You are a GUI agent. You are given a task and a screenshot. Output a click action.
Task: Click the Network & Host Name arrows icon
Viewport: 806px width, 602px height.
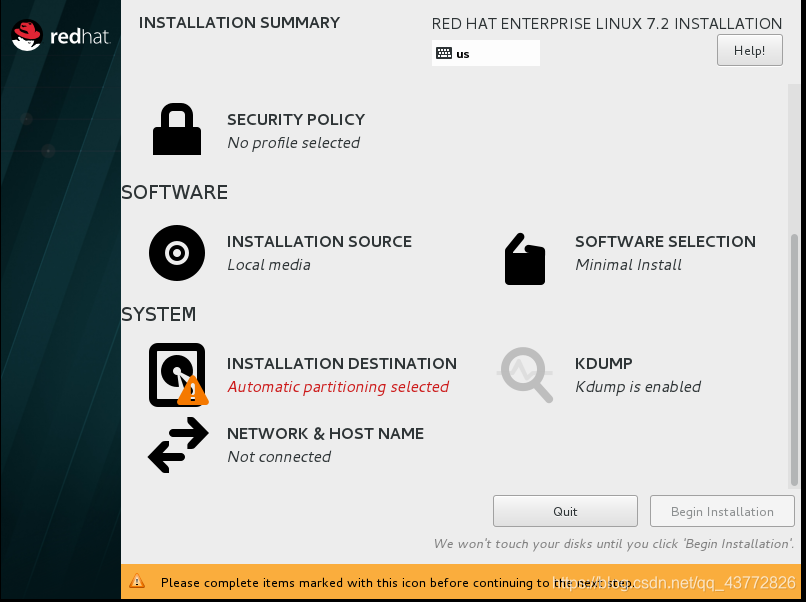[178, 445]
